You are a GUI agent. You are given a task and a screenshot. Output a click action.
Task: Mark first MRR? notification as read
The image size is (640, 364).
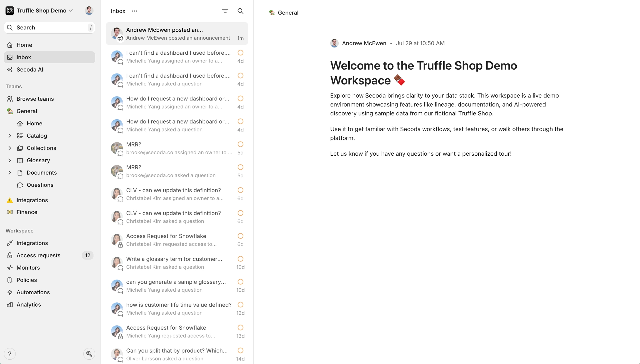tap(241, 144)
